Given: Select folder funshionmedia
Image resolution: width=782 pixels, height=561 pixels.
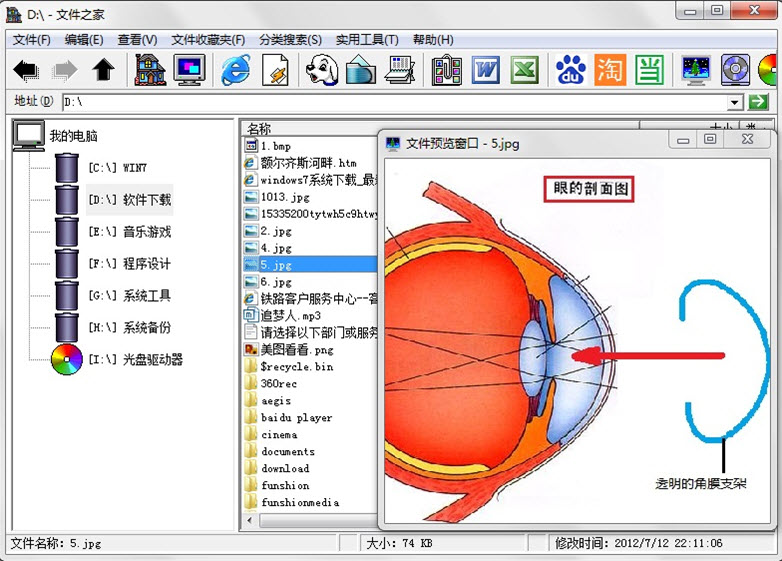Looking at the screenshot, I should pyautogui.click(x=300, y=502).
